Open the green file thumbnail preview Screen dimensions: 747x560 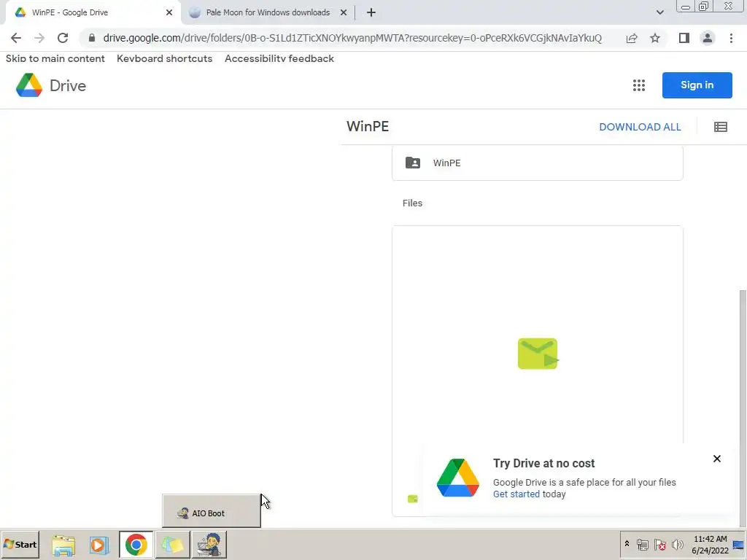538,354
